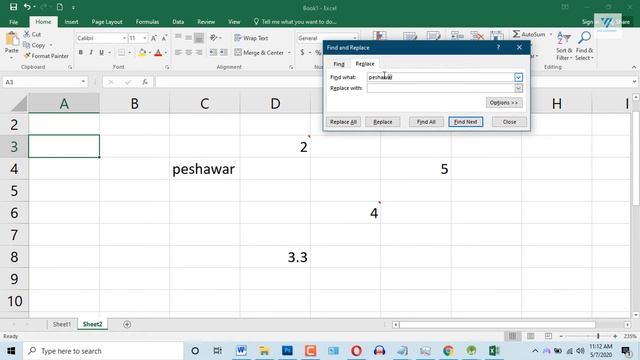The height and width of the screenshot is (360, 640).
Task: Open the Merge & Center dropdown arrow
Action: click(x=289, y=53)
